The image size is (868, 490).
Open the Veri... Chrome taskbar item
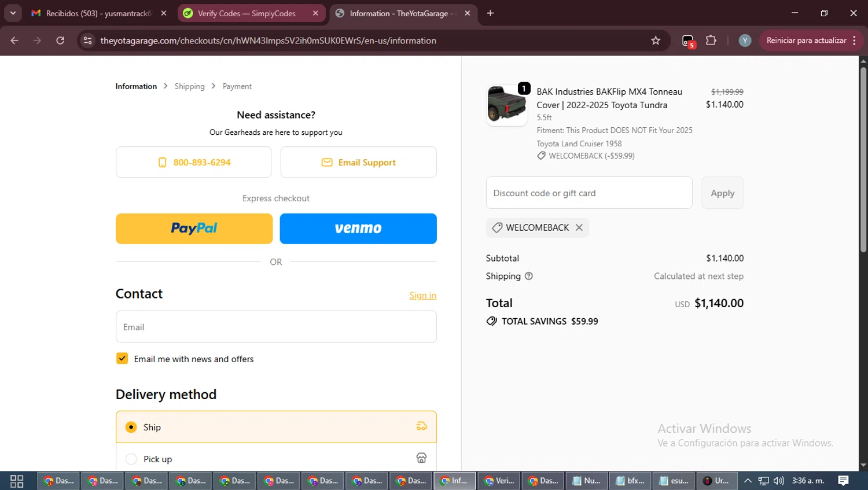pos(499,481)
